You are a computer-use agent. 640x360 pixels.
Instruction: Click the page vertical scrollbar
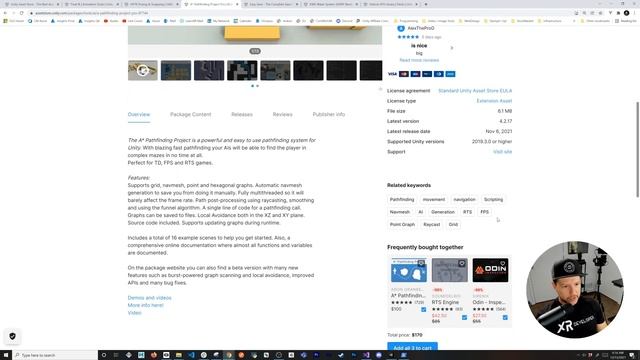point(638,149)
